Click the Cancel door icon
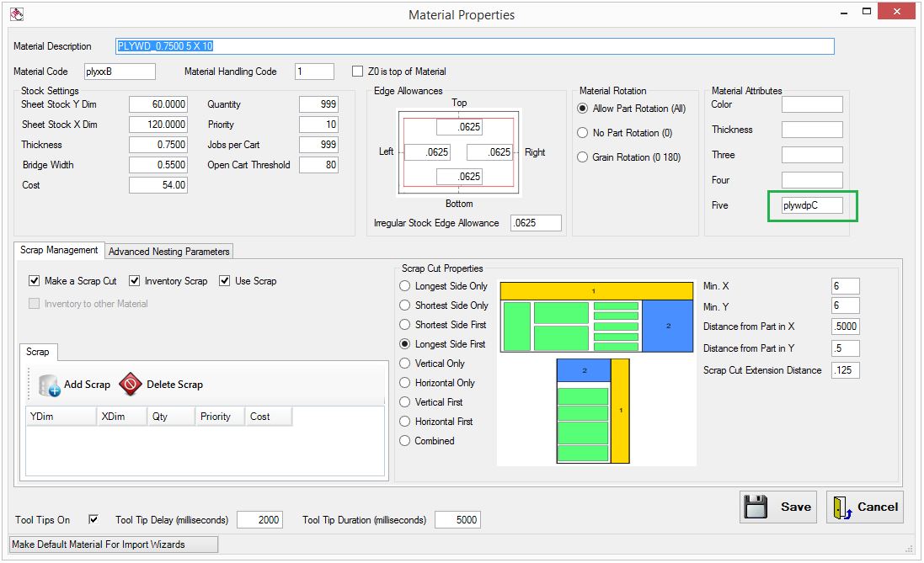Viewport: 924px width, 563px height. 841,507
